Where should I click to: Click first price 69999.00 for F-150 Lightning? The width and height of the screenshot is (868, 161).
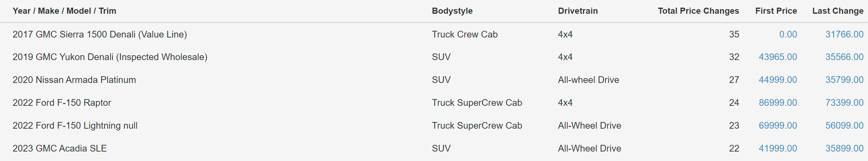point(778,125)
